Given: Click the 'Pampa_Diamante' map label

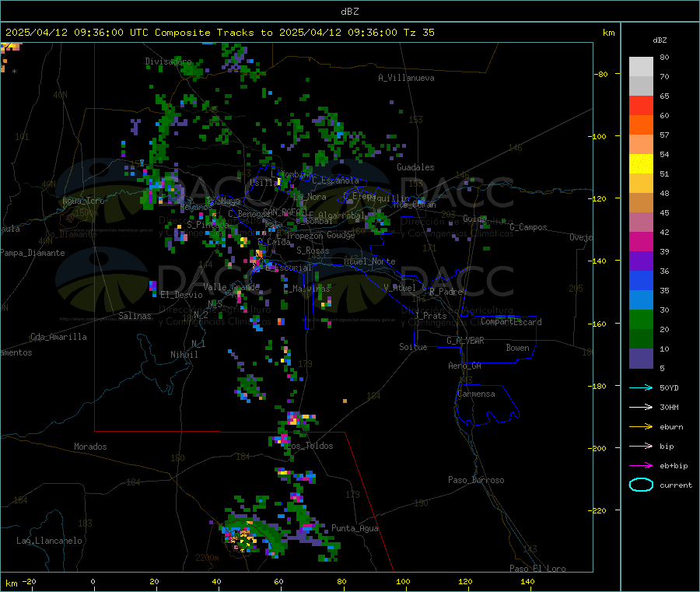Looking at the screenshot, I should click(33, 253).
